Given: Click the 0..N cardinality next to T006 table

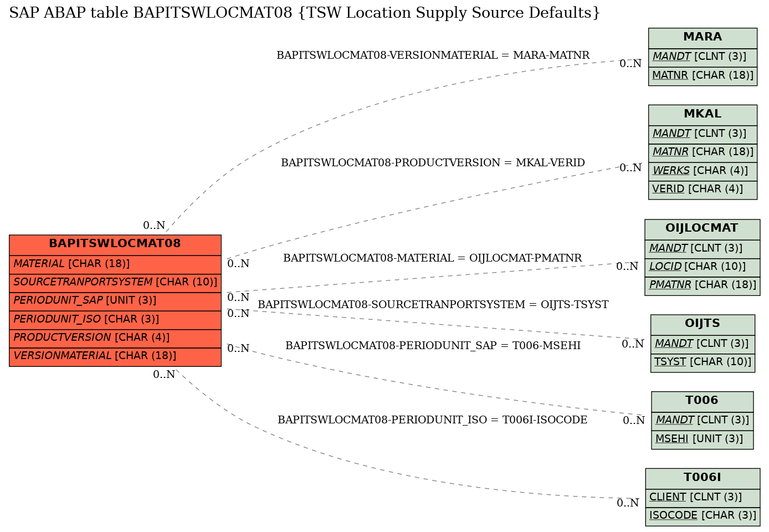Looking at the screenshot, I should pyautogui.click(x=634, y=421).
